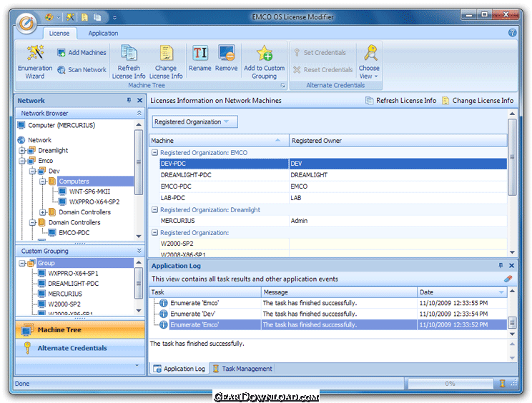Select MERCURIUS row in license table
The image size is (532, 403).
pos(333,221)
